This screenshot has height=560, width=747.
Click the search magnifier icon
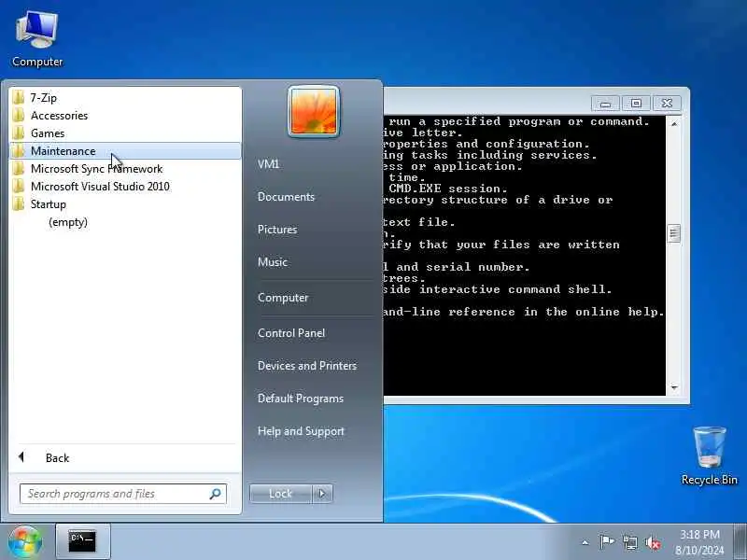tap(216, 494)
